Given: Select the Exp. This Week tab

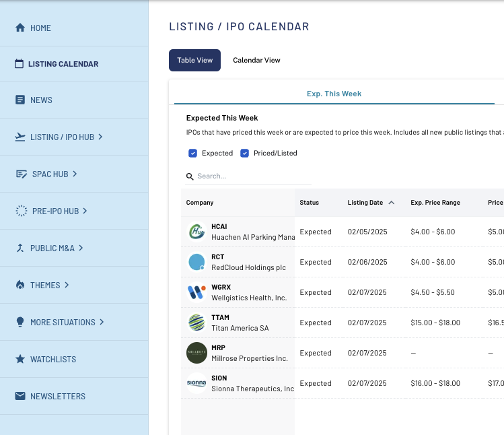Looking at the screenshot, I should [x=334, y=94].
